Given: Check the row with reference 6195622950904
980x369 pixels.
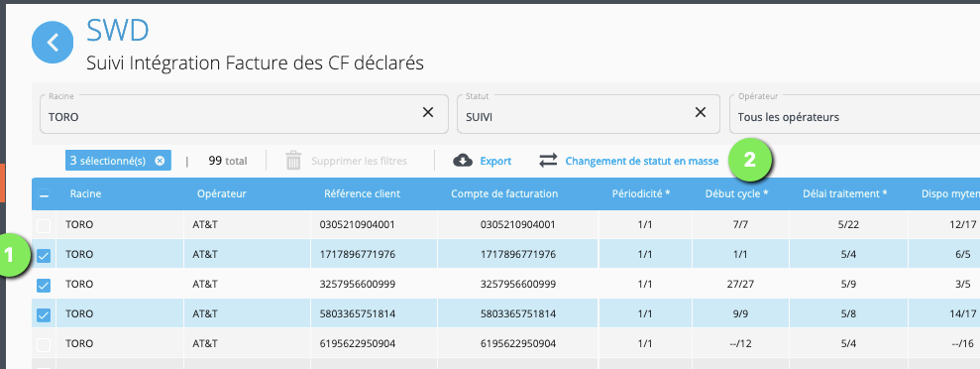Looking at the screenshot, I should 44,344.
